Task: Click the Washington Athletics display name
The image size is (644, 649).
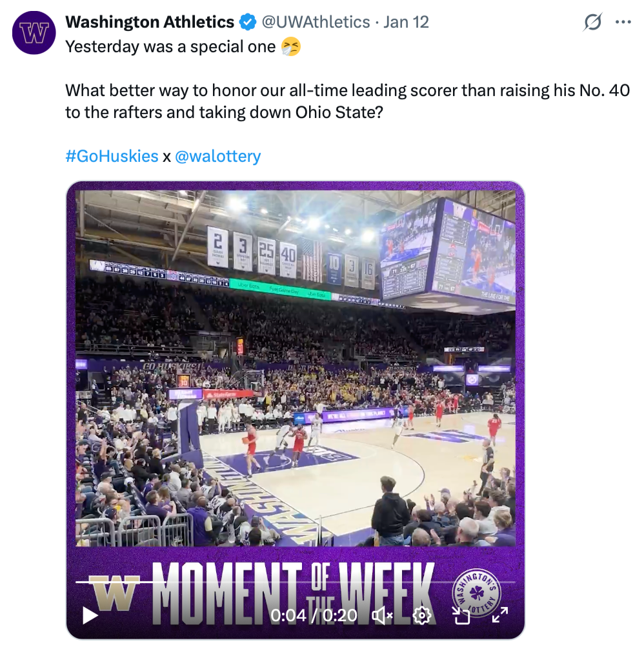Action: [x=150, y=23]
